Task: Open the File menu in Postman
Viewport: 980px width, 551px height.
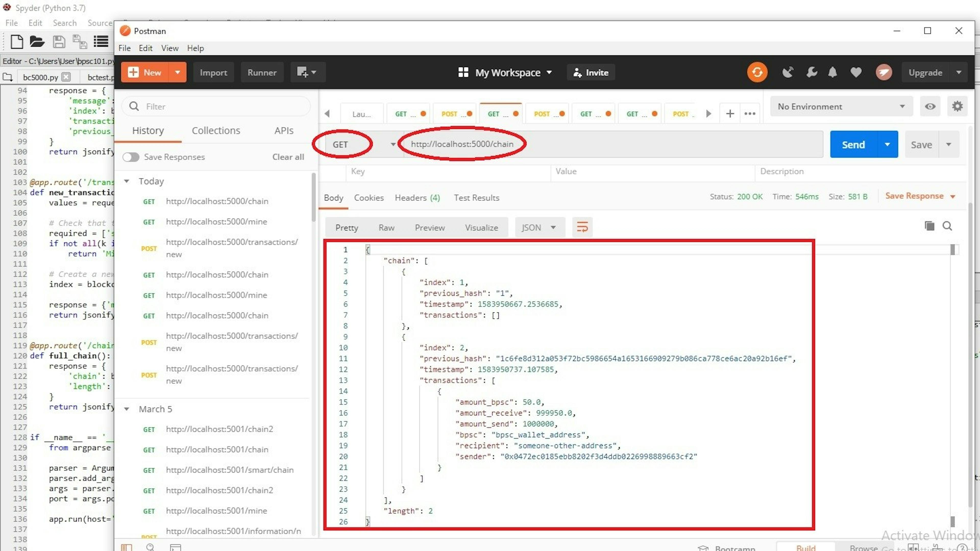Action: [124, 48]
